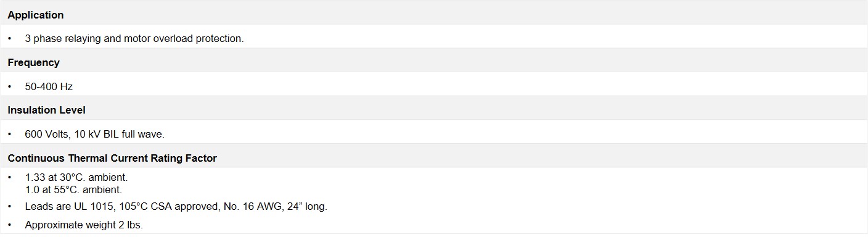Click the bullet before '600 Volts'

[x=10, y=134]
